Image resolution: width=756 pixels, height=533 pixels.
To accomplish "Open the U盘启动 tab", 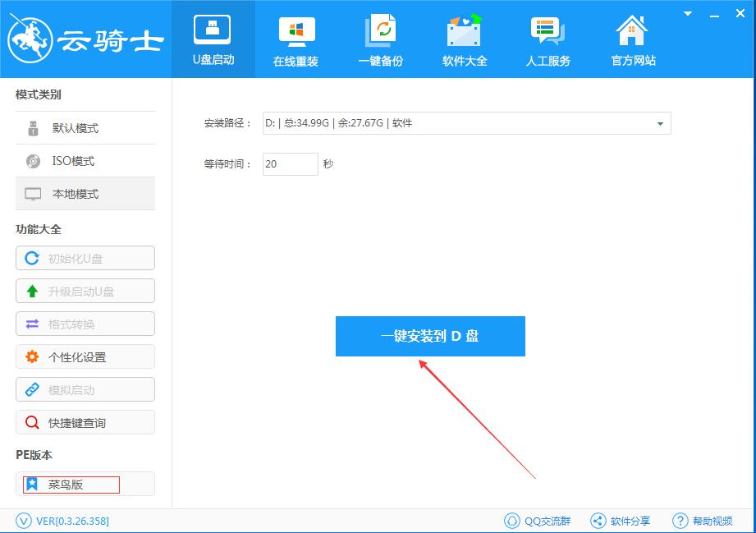I will (x=213, y=39).
